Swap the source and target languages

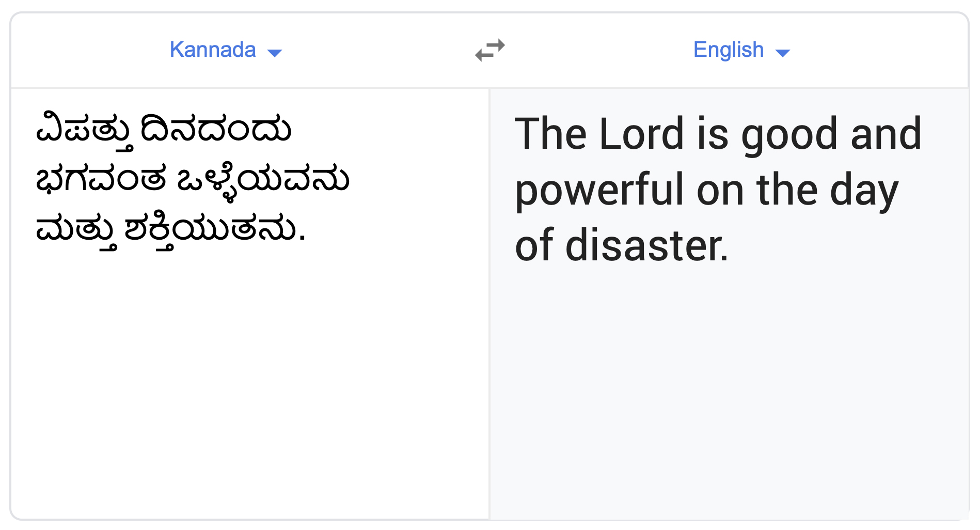489,50
